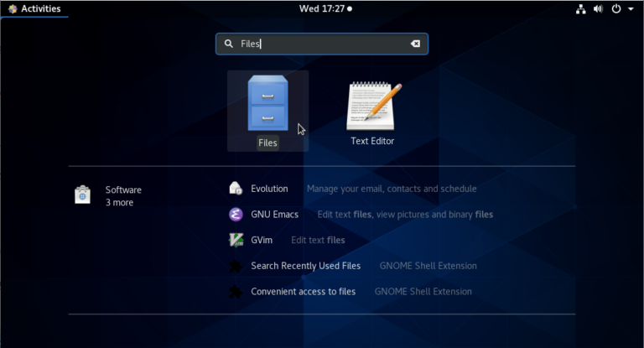Clear the search field text
644x348 pixels.
(x=415, y=44)
